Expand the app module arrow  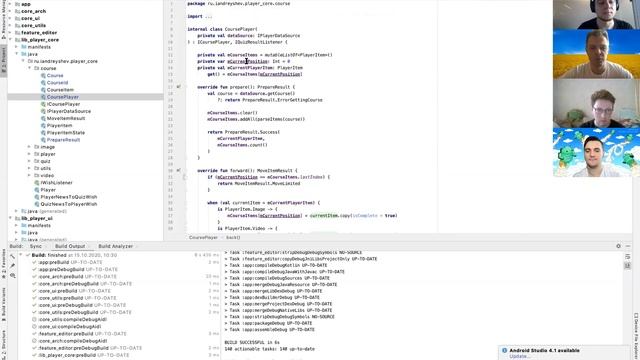(x=10, y=4)
